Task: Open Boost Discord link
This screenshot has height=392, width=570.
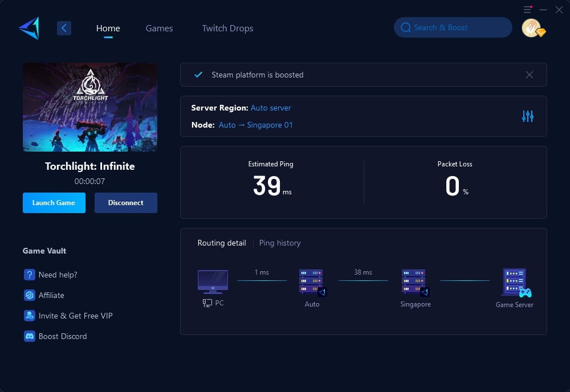Action: [63, 336]
